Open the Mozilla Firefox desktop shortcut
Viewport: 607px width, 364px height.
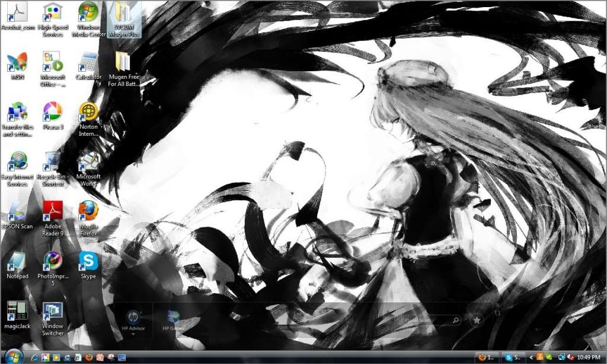tap(88, 219)
